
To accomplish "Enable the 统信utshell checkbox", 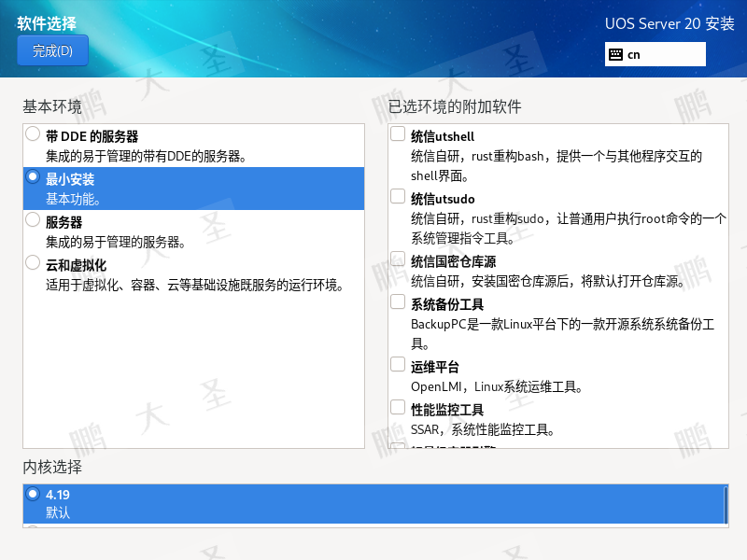I will (398, 133).
